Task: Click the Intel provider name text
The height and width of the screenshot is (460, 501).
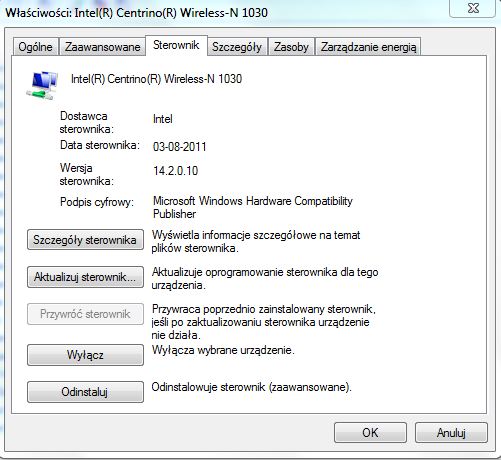Action: (163, 119)
